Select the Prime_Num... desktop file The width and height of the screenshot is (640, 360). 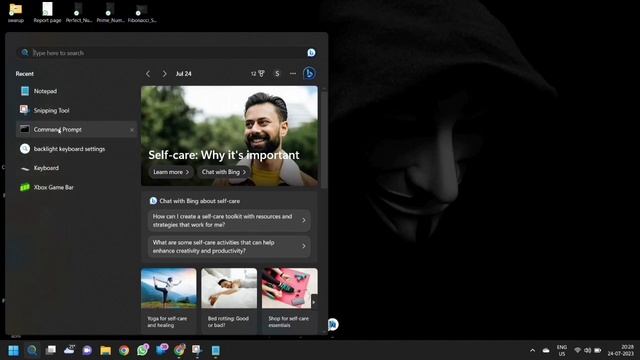coord(110,12)
